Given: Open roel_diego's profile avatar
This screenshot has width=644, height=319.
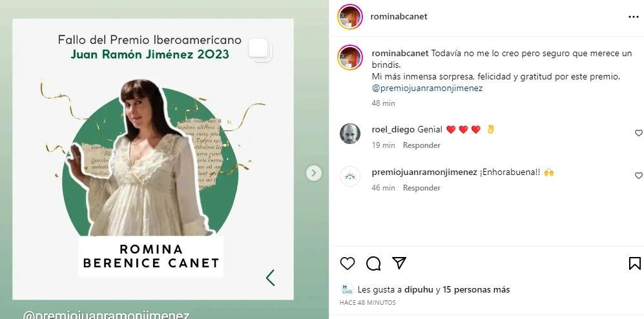Looking at the screenshot, I should 350,134.
